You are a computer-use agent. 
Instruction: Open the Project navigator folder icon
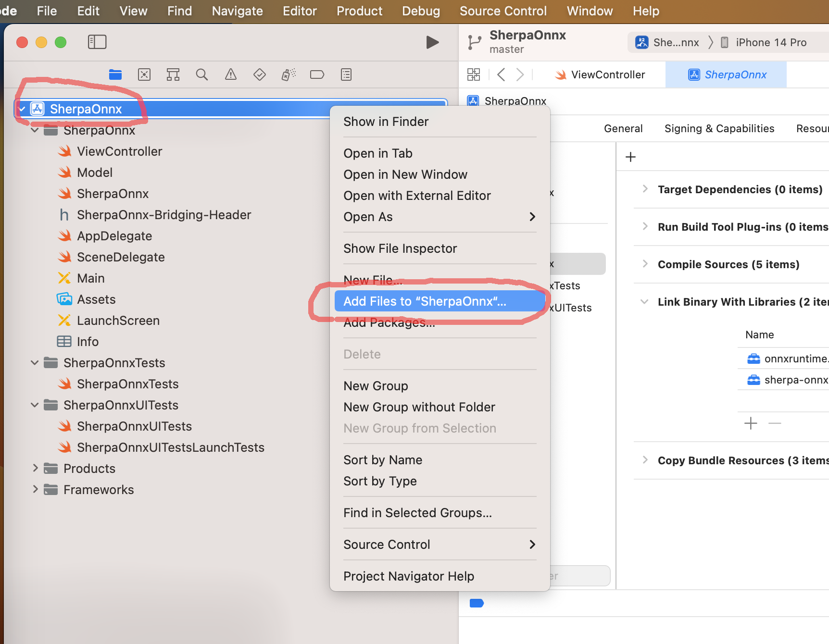coord(115,74)
